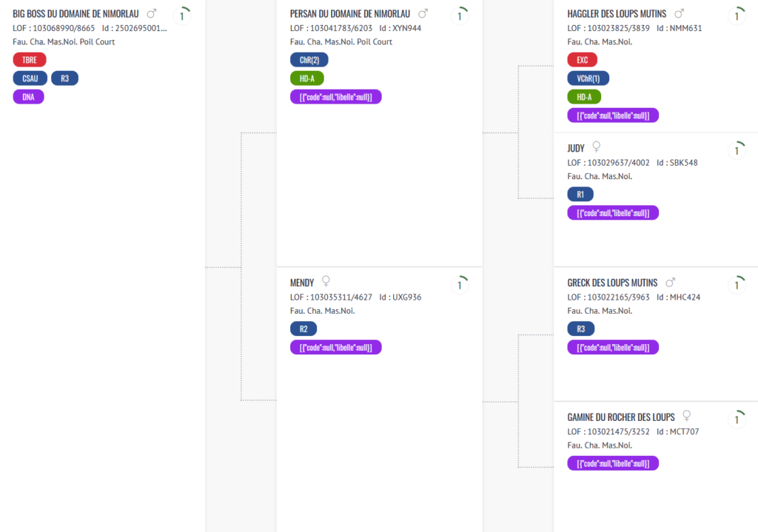
Task: Click the female symbol next to Mendy
Action: (326, 281)
